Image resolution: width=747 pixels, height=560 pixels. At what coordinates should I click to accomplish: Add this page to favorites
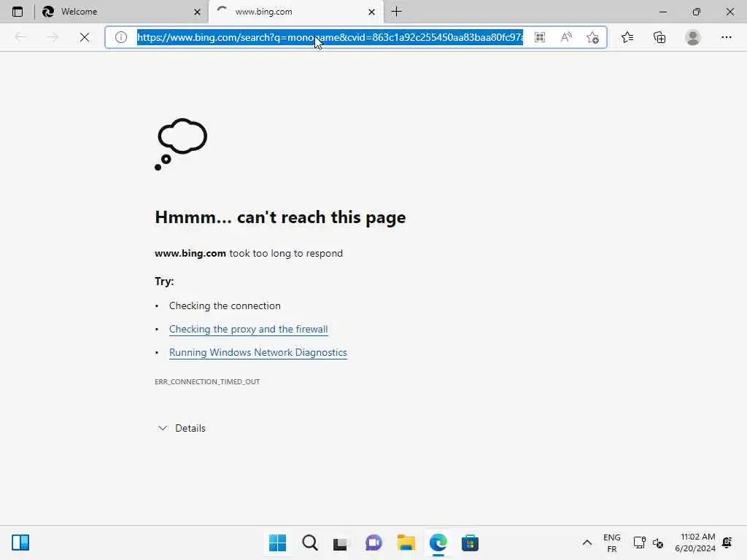[x=592, y=37]
